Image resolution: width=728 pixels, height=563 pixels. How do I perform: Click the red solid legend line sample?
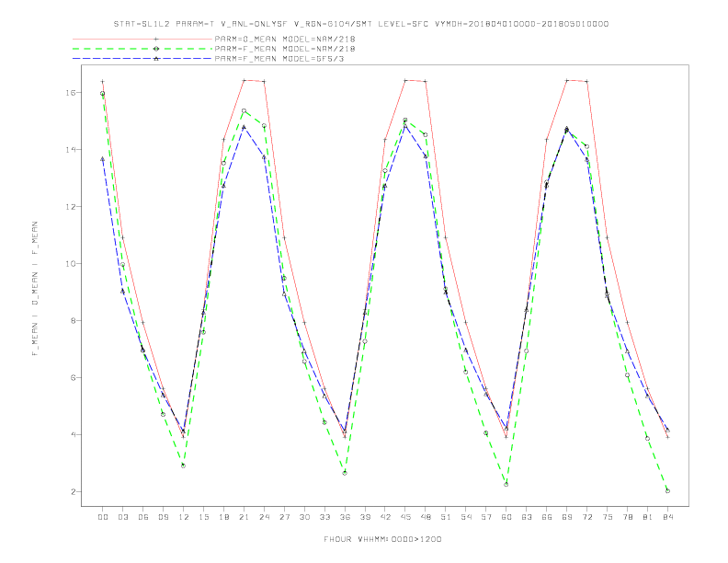142,39
